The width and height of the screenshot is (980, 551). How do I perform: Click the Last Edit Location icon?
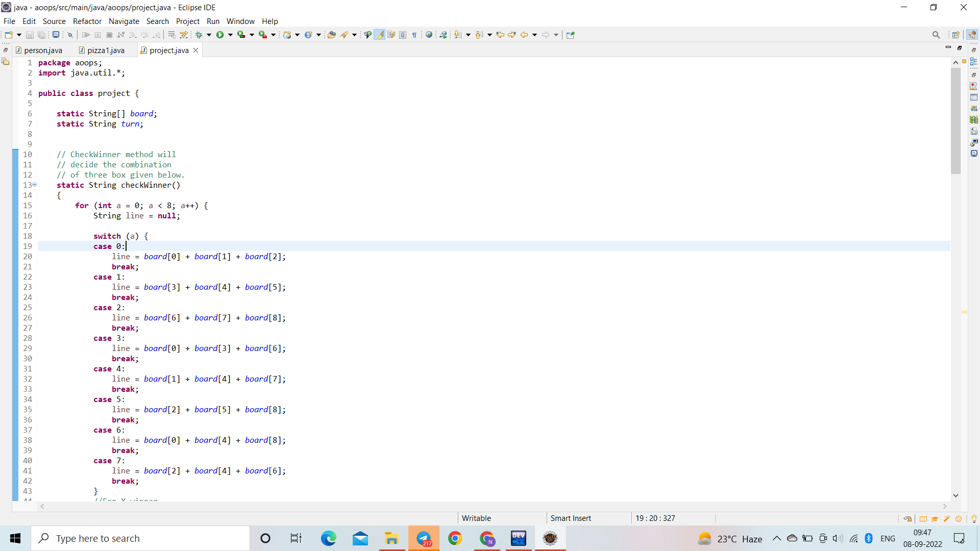[x=500, y=35]
